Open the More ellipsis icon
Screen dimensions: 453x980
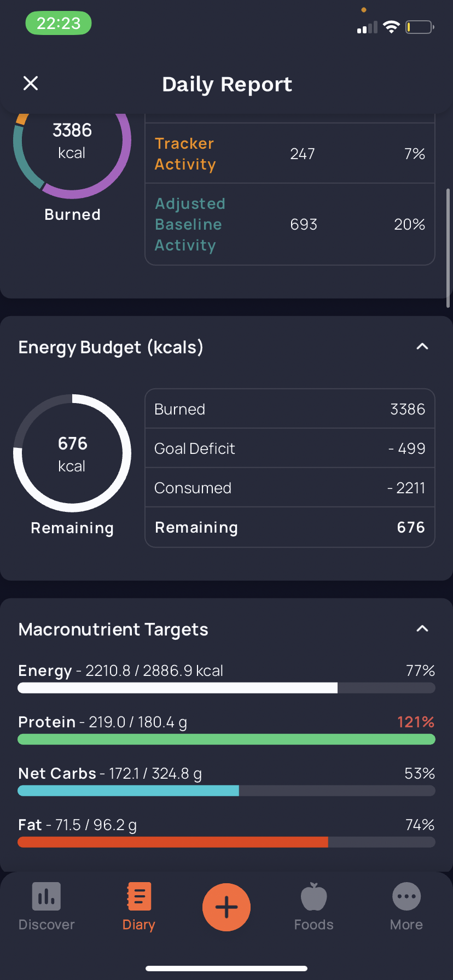tap(406, 896)
